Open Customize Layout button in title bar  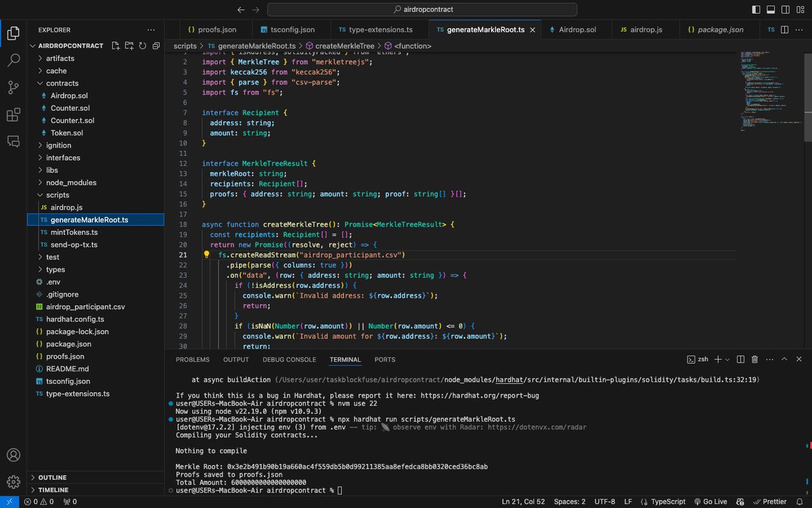[799, 9]
